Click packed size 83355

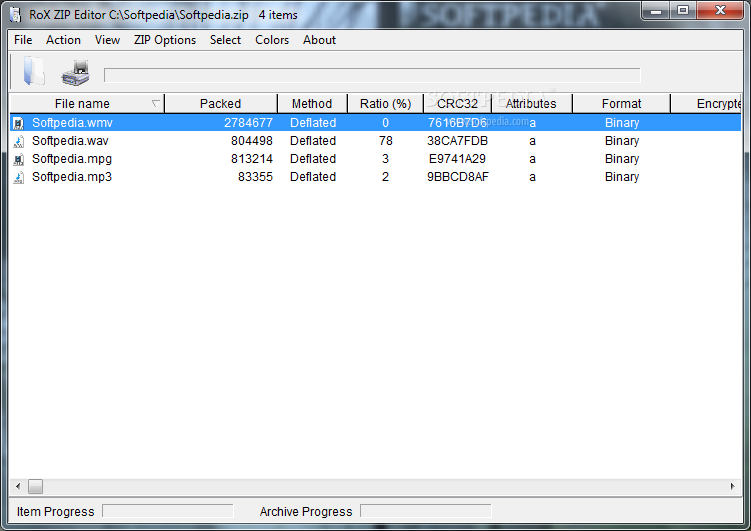[x=255, y=177]
